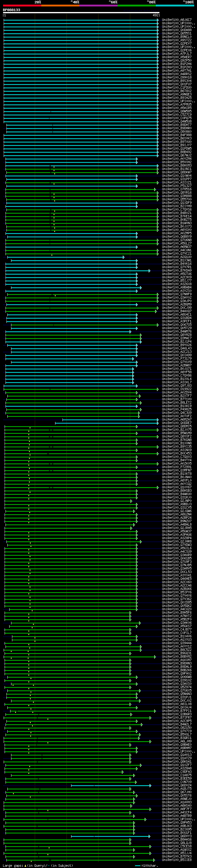Open hit UniRef100_A8J6C7

pos(177,20)
